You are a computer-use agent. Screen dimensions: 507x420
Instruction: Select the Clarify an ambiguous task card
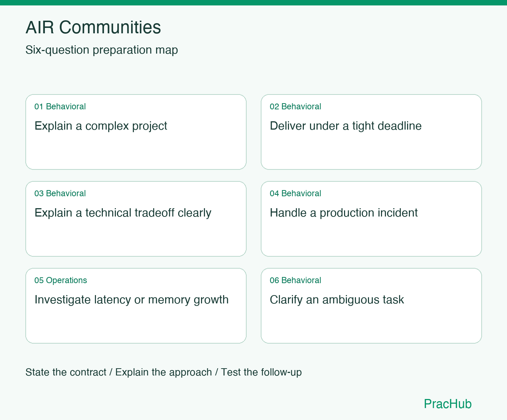point(371,306)
